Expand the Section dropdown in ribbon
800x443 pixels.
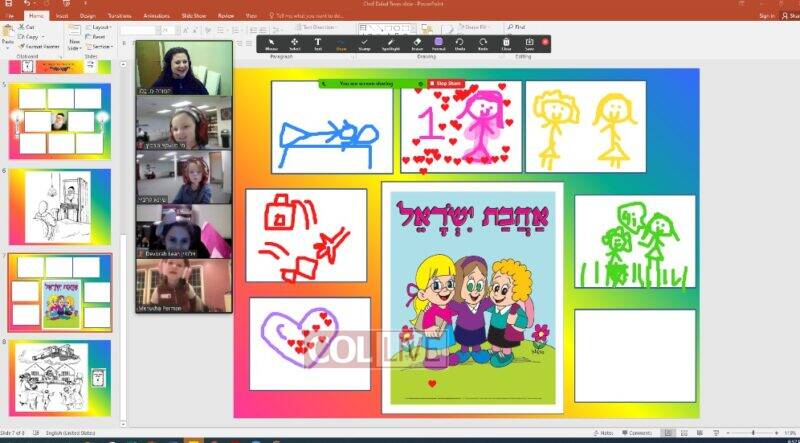point(102,46)
